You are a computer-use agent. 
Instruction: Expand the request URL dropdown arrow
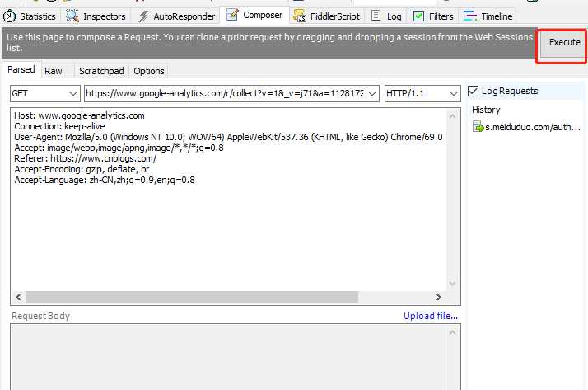372,94
